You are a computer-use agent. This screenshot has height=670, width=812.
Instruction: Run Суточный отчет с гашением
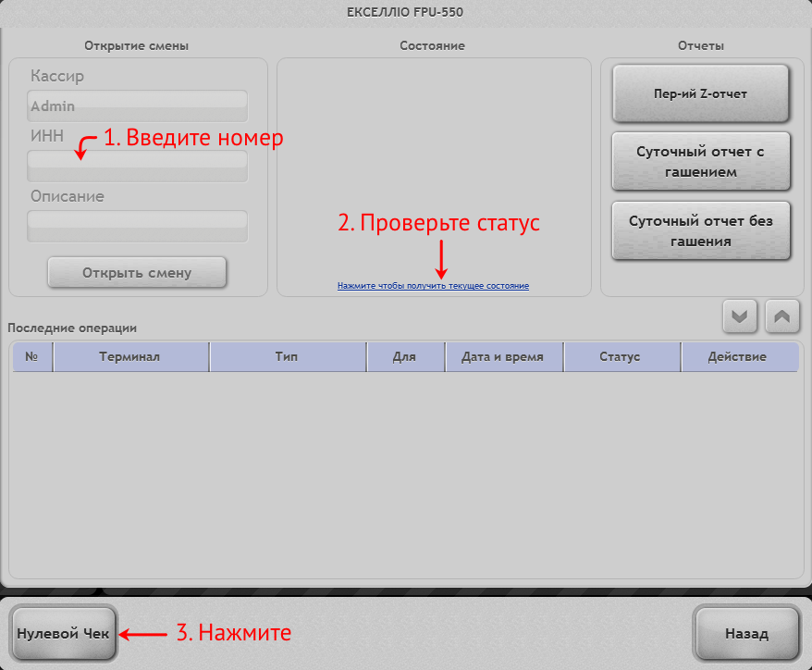click(701, 162)
